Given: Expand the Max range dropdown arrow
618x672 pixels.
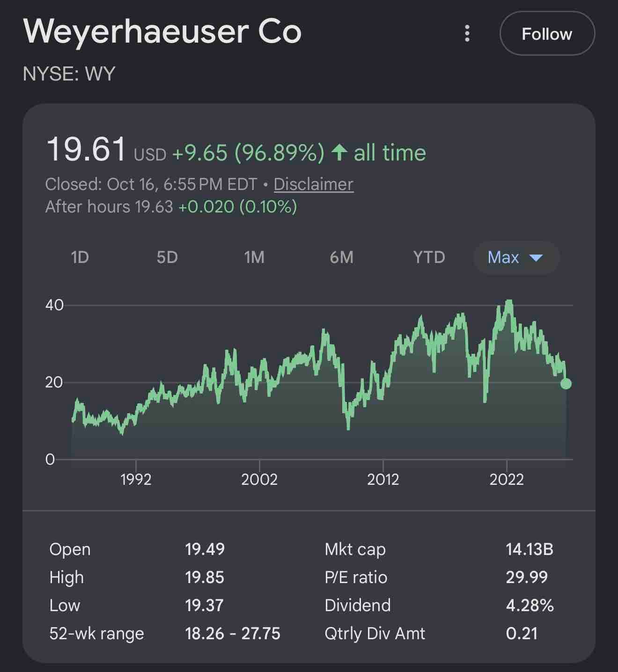Looking at the screenshot, I should (x=536, y=257).
